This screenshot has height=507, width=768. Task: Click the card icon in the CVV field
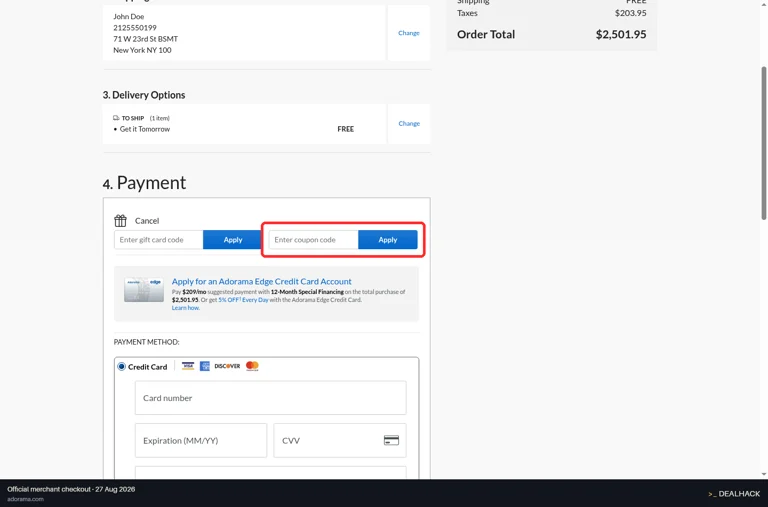point(391,440)
